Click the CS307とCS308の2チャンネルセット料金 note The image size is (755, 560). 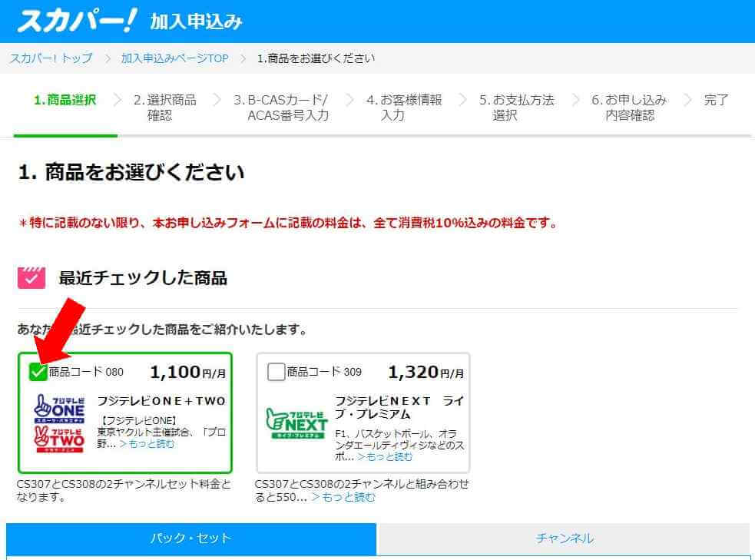[124, 490]
